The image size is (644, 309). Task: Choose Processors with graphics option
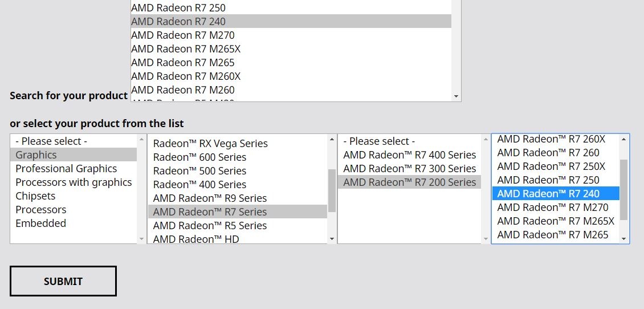coord(74,182)
